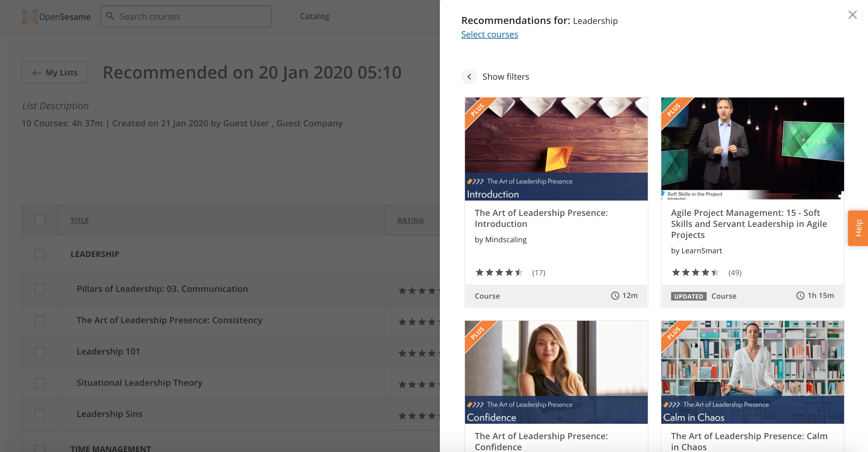Open the Leadership Sins title
This screenshot has height=452, width=868.
109,414
